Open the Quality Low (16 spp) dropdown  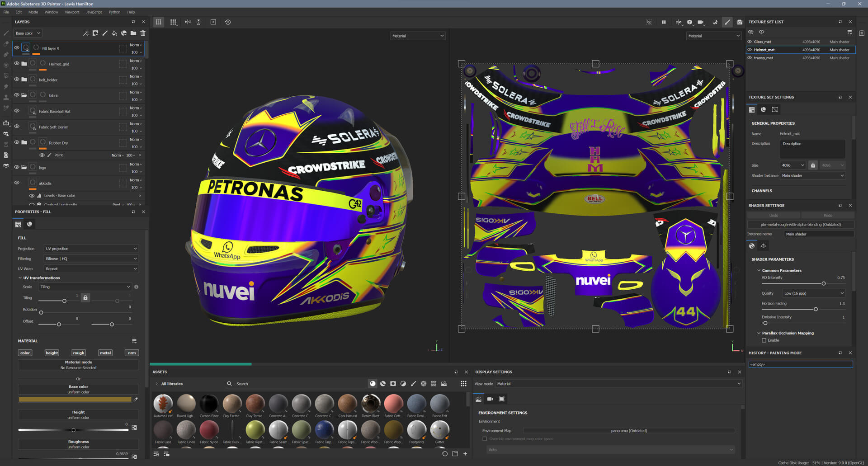click(814, 293)
